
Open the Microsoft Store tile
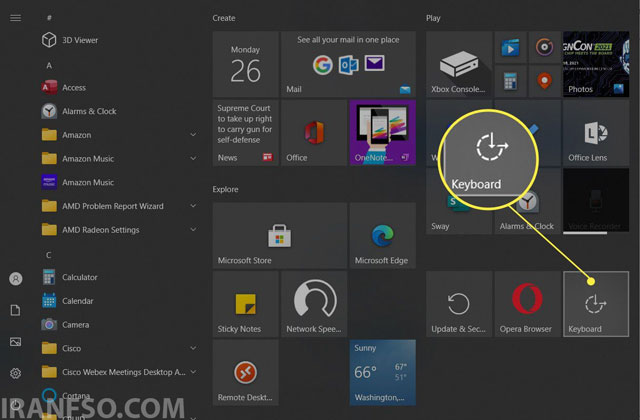pyautogui.click(x=280, y=236)
